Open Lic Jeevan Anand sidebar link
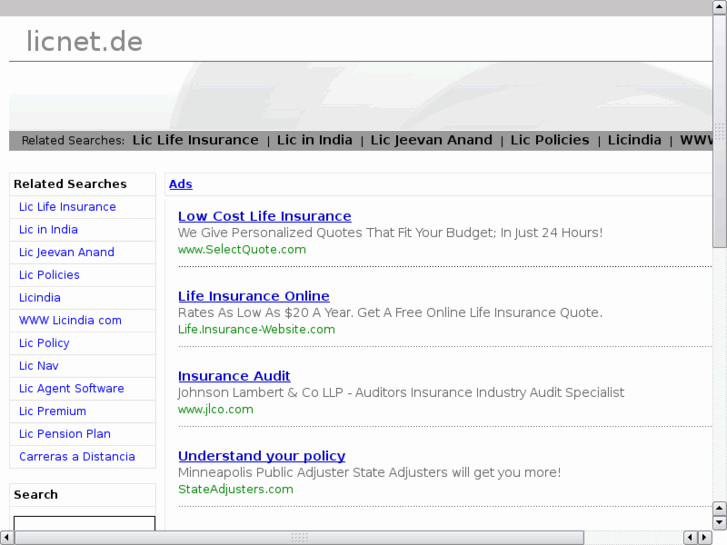Image resolution: width=727 pixels, height=545 pixels. point(66,252)
